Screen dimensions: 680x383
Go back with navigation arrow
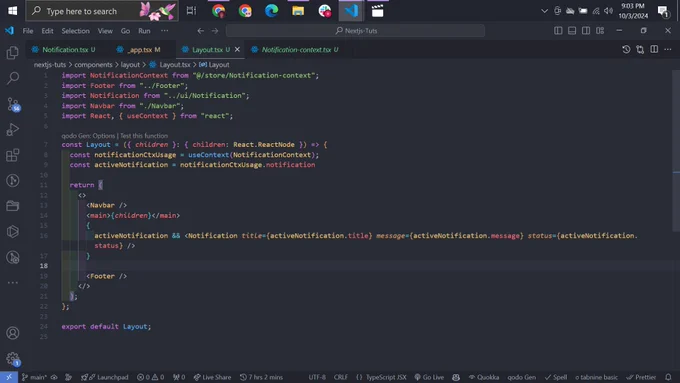[x=200, y=31]
